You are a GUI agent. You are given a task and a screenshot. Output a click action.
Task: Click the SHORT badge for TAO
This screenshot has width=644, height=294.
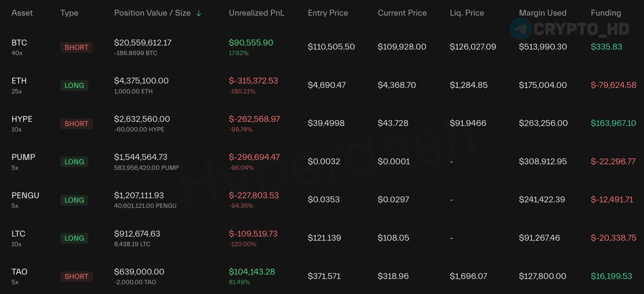[x=76, y=276]
